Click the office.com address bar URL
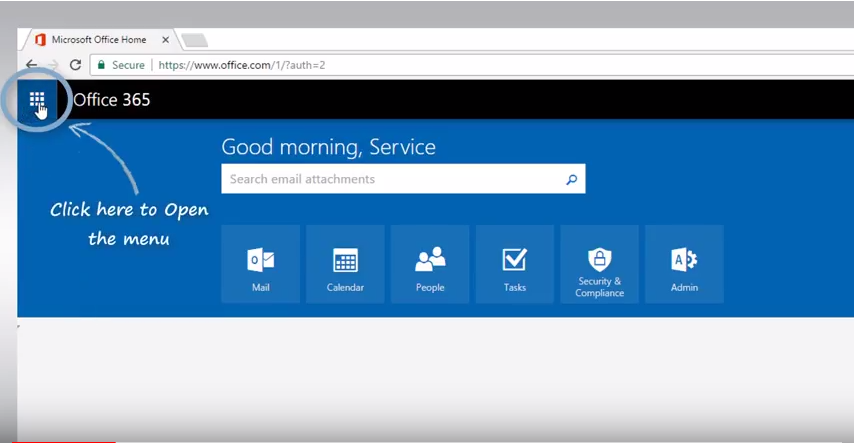This screenshot has width=856, height=443. pyautogui.click(x=242, y=65)
